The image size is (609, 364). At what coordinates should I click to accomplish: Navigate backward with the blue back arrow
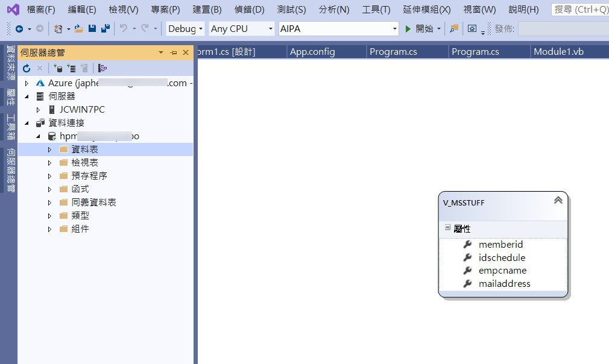pyautogui.click(x=19, y=29)
